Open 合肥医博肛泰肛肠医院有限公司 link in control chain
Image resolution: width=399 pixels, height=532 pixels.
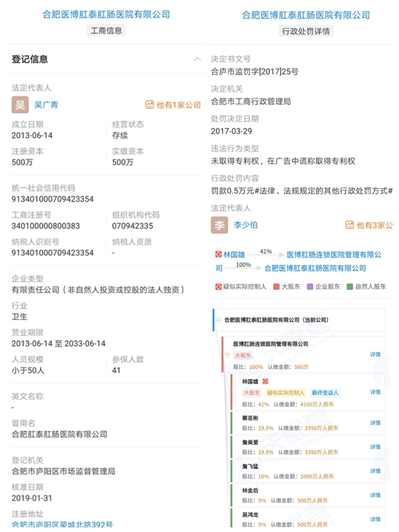[315, 268]
